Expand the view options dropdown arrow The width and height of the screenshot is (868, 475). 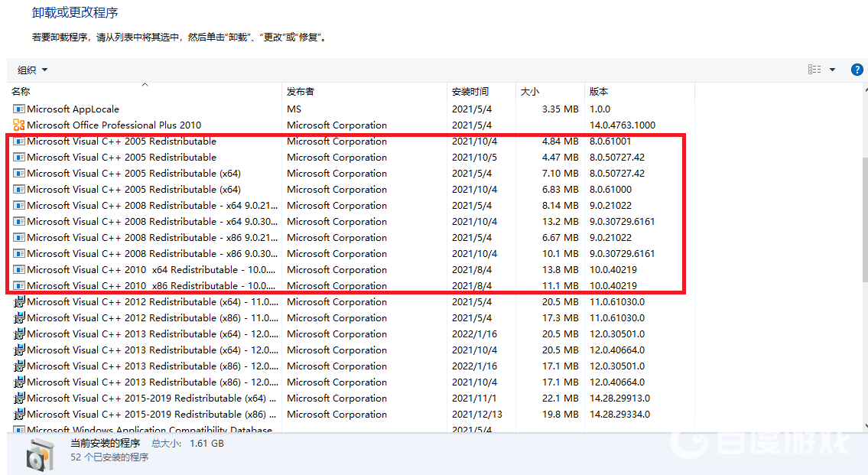[832, 70]
